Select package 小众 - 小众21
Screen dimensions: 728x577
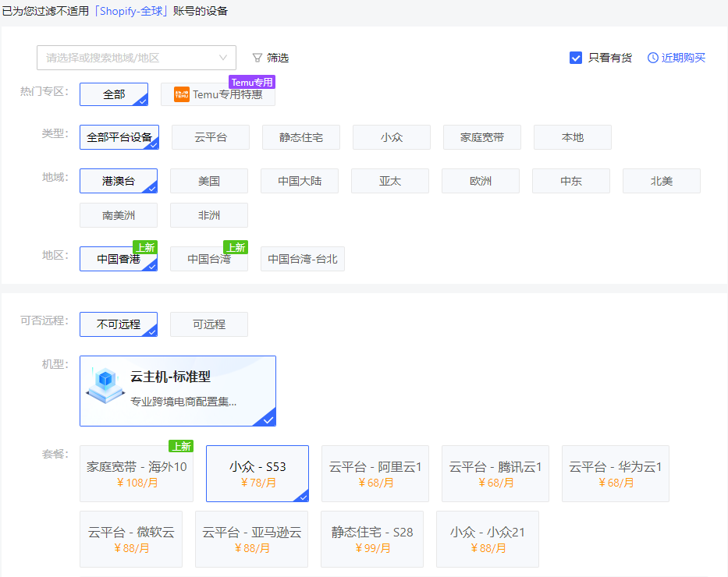tap(488, 539)
